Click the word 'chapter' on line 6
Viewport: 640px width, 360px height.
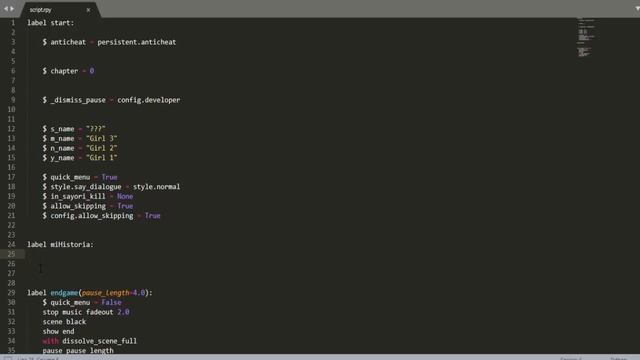point(64,71)
